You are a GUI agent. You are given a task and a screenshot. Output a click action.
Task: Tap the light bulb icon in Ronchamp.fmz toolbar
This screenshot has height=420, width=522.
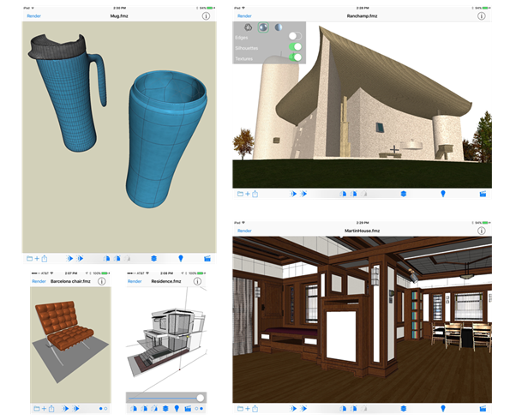coord(443,194)
